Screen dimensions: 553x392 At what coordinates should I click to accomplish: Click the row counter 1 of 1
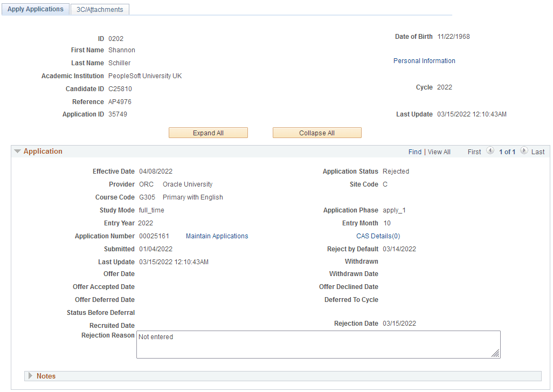507,152
